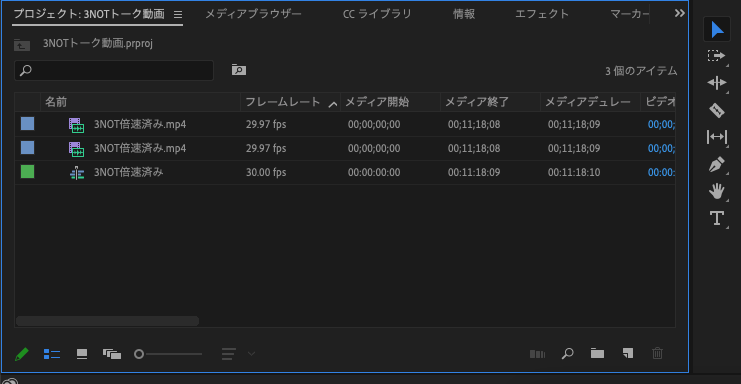Navigate up one folder level icon
The width and height of the screenshot is (741, 384).
click(x=22, y=45)
